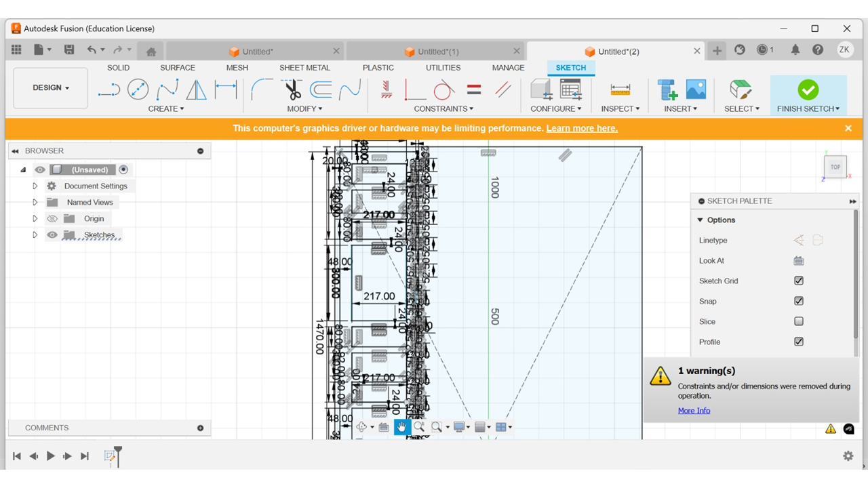This screenshot has height=488, width=868.
Task: Switch to the SHEET METAL tab
Action: click(304, 68)
